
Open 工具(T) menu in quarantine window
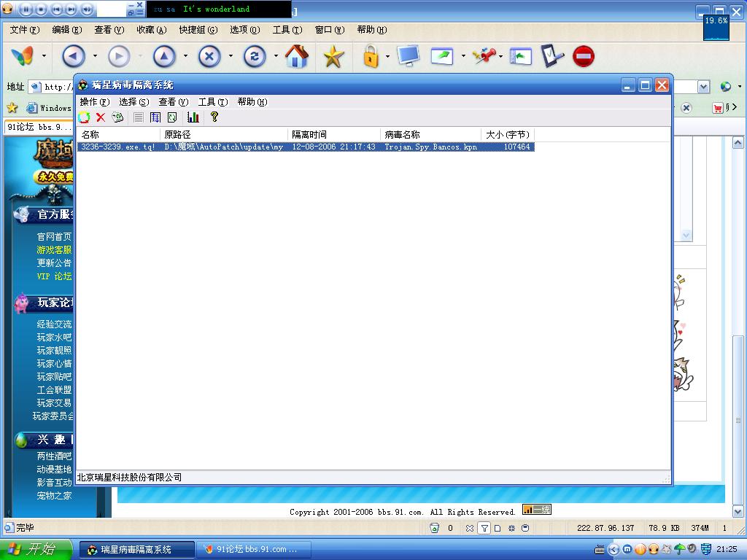coord(213,102)
